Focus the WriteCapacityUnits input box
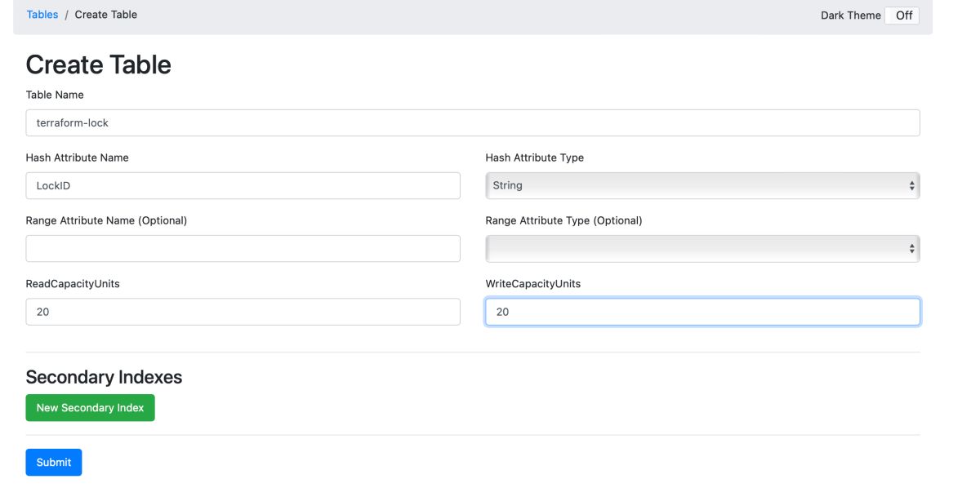This screenshot has height=488, width=980. 702,312
